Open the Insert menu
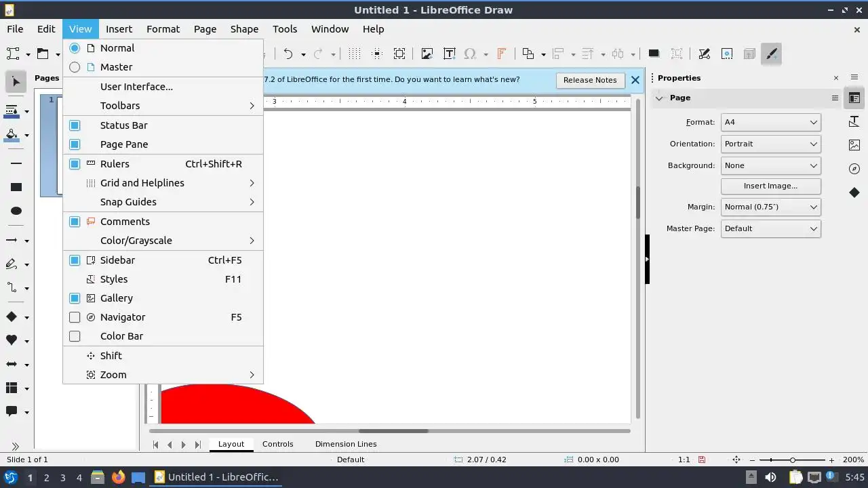Viewport: 868px width, 488px height. tap(119, 29)
